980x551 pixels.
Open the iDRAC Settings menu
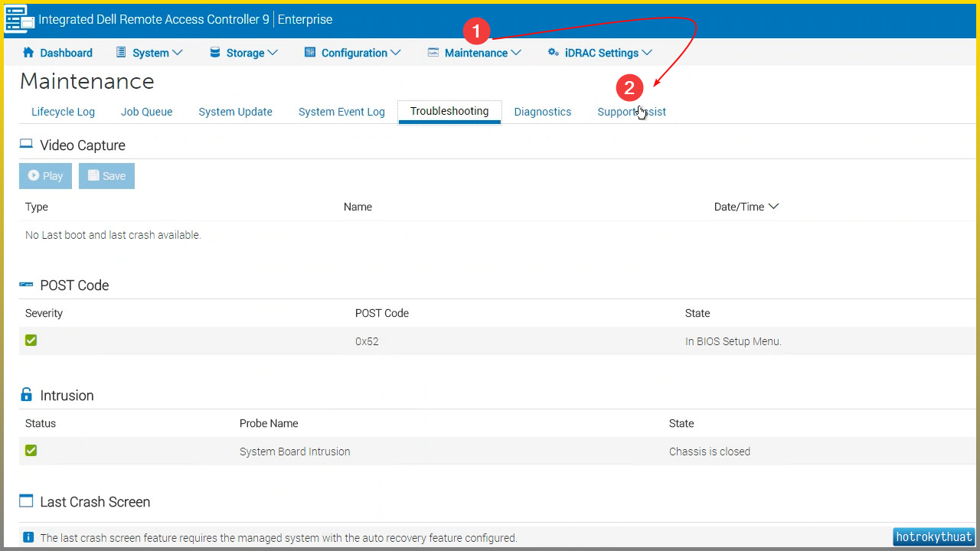(600, 53)
